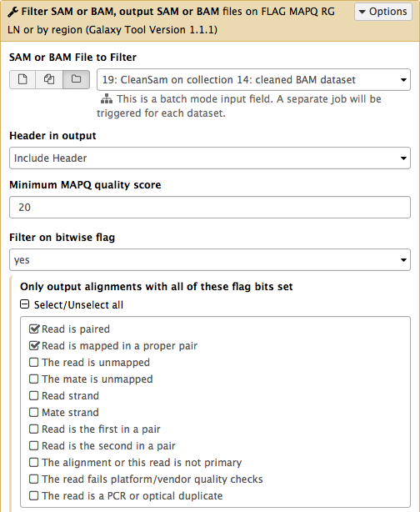
Task: Click the Minimum MAPQ quality score field
Action: click(210, 208)
